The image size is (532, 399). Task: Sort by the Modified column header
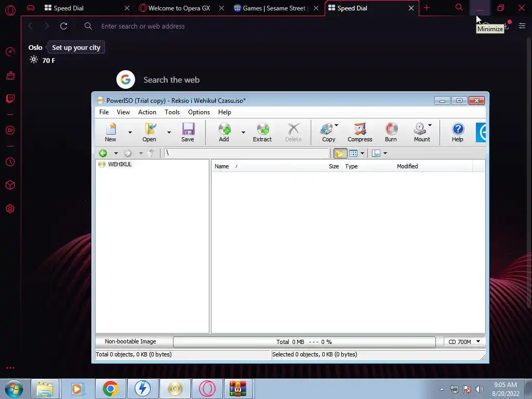(433, 166)
